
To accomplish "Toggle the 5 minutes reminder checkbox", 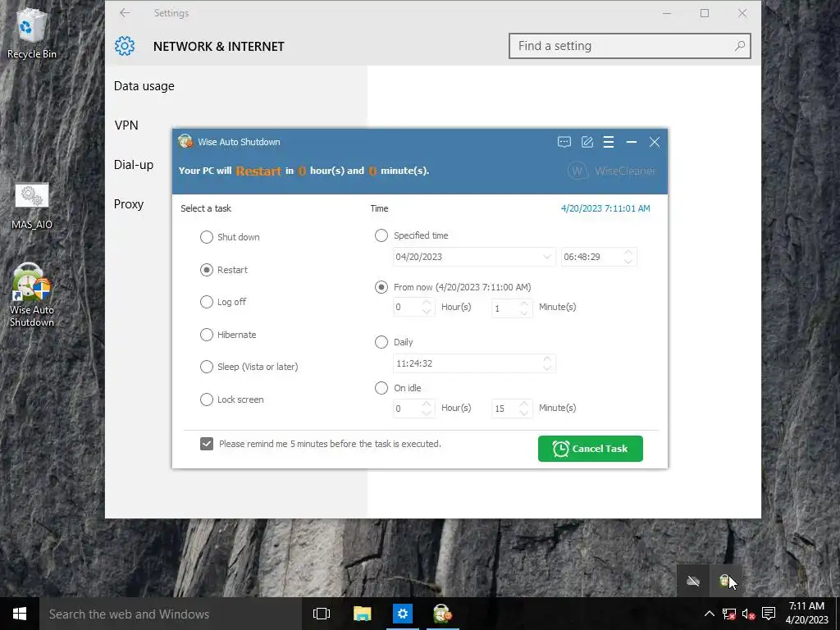I will [x=207, y=444].
